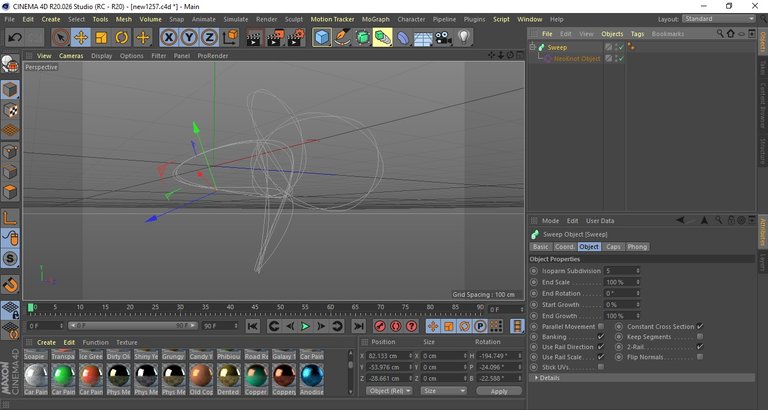Screen dimensions: 768x410
Task: Click green timeline playhead marker
Action: click(30, 307)
